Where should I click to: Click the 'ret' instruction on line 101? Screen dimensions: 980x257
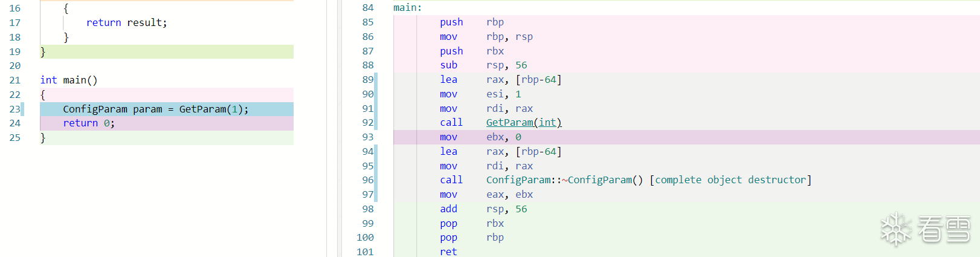pyautogui.click(x=448, y=252)
